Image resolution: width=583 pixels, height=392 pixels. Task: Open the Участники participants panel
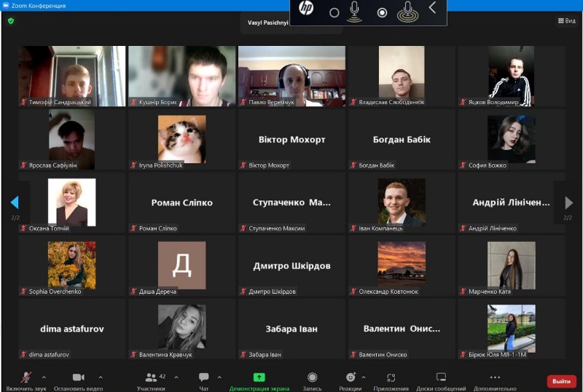click(151, 377)
